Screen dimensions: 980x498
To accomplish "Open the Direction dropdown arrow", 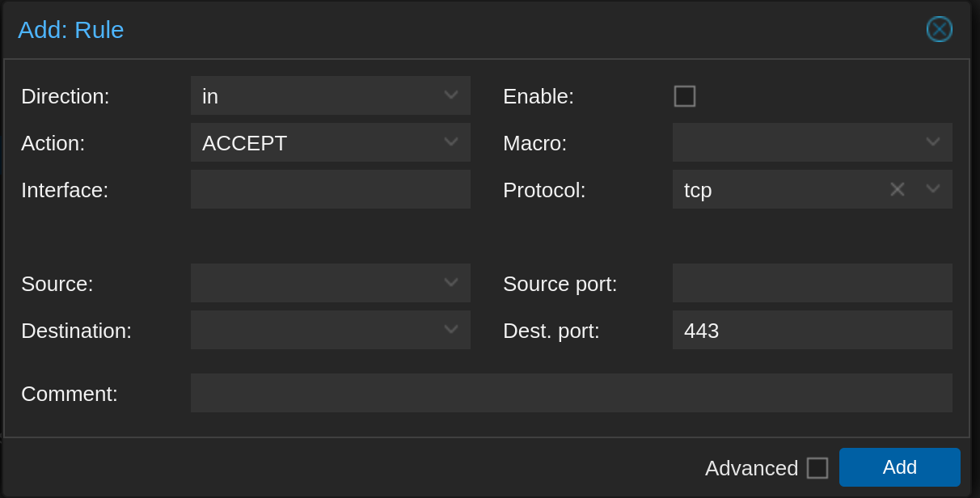I will 451,95.
